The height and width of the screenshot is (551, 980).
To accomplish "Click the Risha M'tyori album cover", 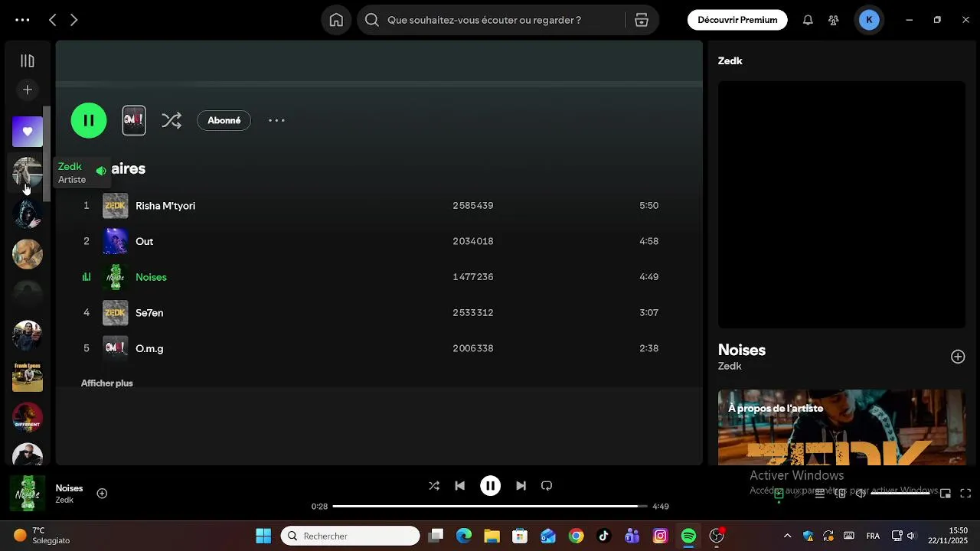I will [116, 206].
